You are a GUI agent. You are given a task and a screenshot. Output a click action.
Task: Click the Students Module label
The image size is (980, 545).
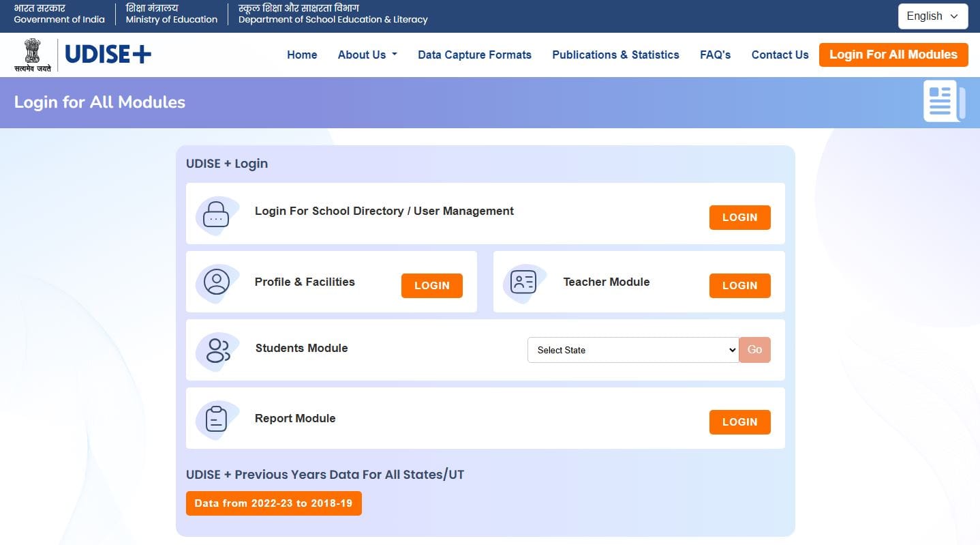(301, 348)
